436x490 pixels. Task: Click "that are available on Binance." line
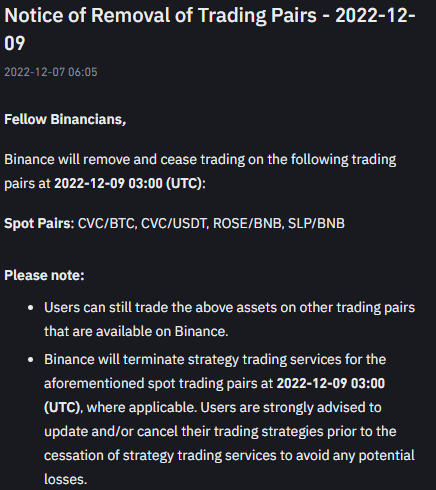136,331
